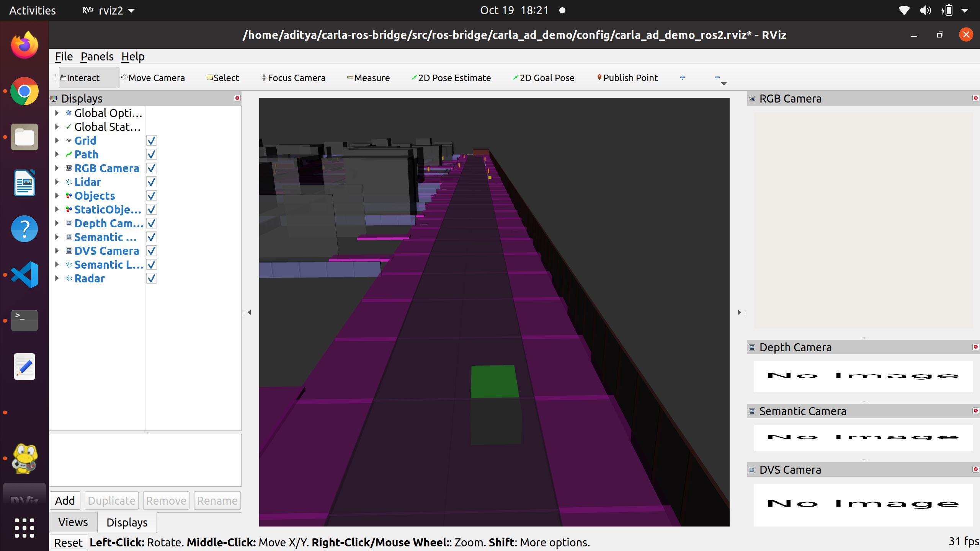980x551 pixels.
Task: Click the Reset button
Action: tap(68, 543)
